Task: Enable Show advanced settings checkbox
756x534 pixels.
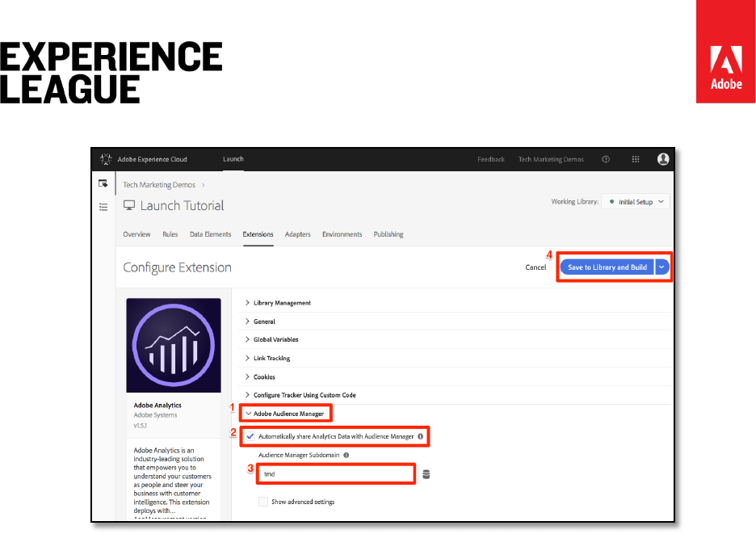Action: [x=263, y=502]
